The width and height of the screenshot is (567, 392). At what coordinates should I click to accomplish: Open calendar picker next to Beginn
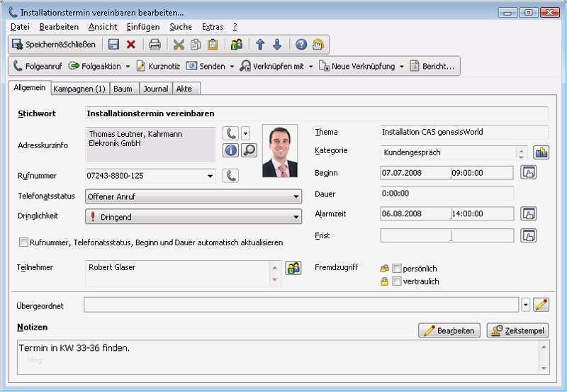coord(528,172)
